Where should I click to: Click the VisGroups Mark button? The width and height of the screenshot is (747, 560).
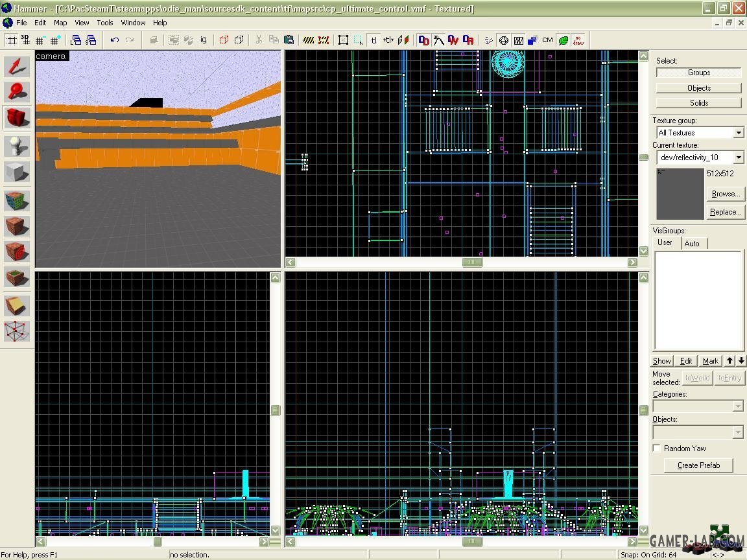[710, 361]
